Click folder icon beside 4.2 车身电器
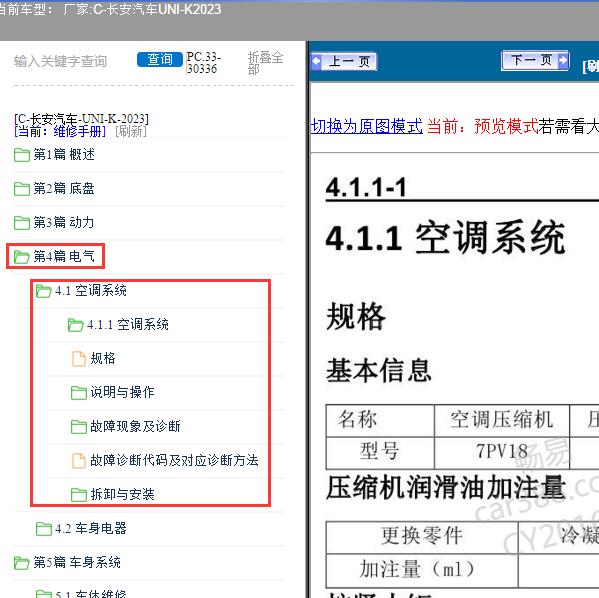 44,528
